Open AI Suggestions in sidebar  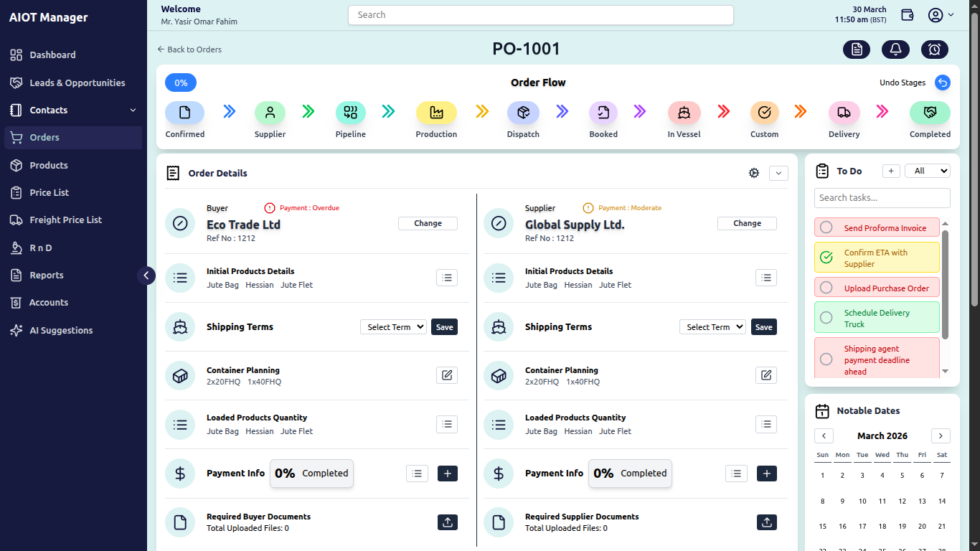click(73, 331)
